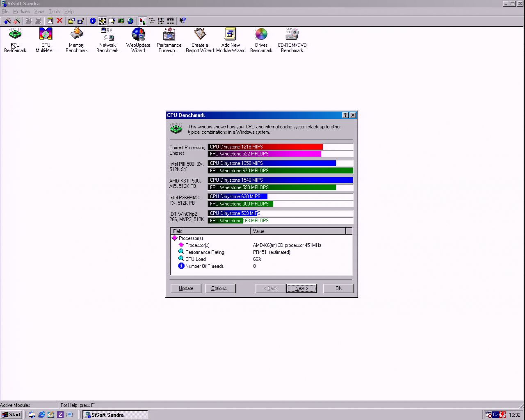Open the Help menu
This screenshot has width=525, height=420.
[x=69, y=11]
